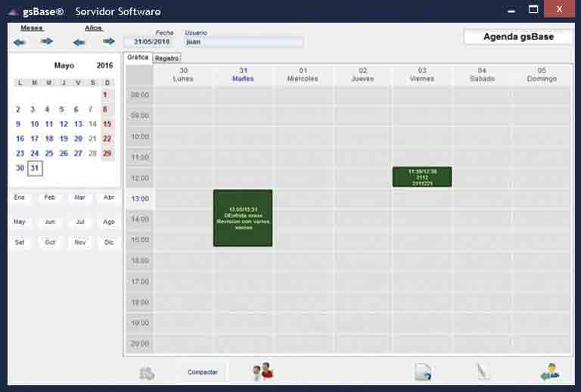581x392 pixels.
Task: Select day 22 in May calendar
Action: tap(107, 138)
